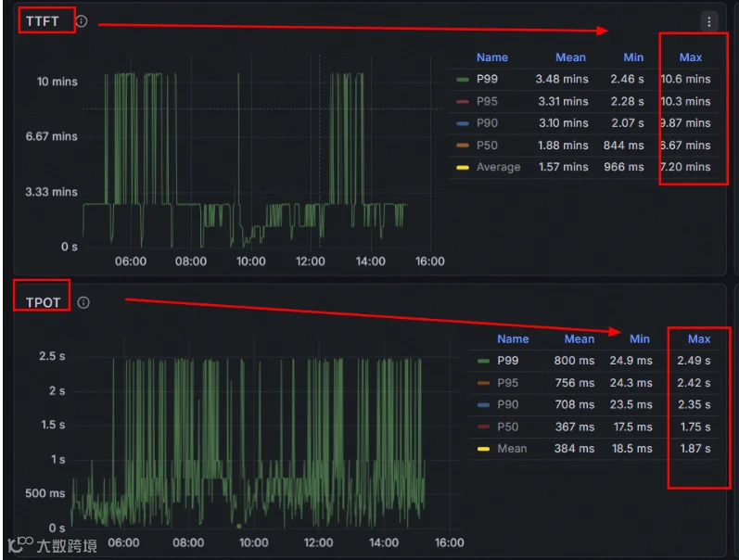Open the TTFT panel three-dot menu
The image size is (739, 560).
pos(708,21)
